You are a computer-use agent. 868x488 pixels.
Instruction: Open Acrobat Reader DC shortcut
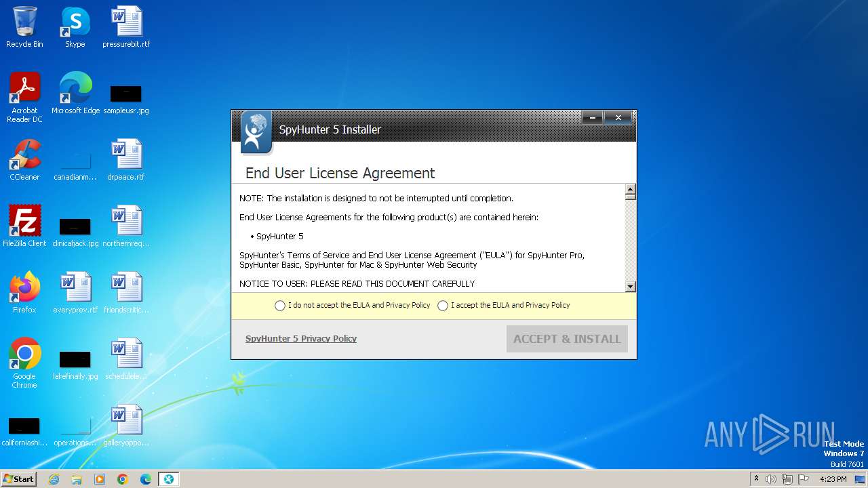click(x=24, y=98)
